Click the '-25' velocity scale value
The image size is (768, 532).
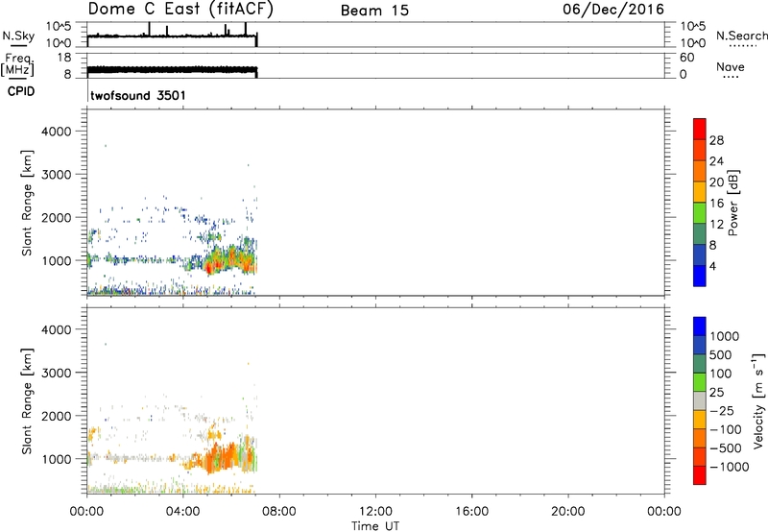tap(722, 411)
